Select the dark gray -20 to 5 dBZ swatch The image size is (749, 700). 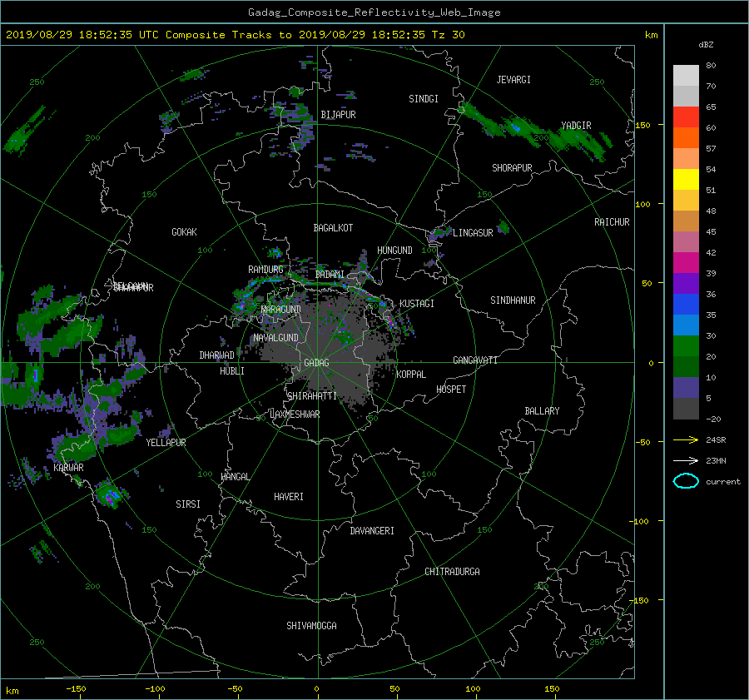[x=686, y=409]
